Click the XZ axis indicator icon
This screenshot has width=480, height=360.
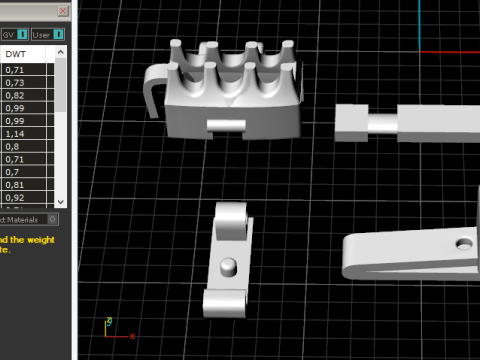coord(119,329)
